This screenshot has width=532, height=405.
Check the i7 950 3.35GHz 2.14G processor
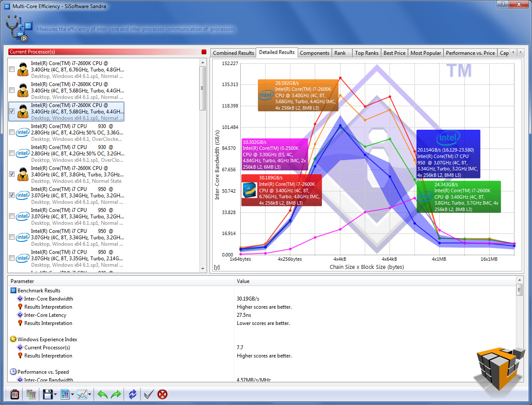click(x=12, y=258)
